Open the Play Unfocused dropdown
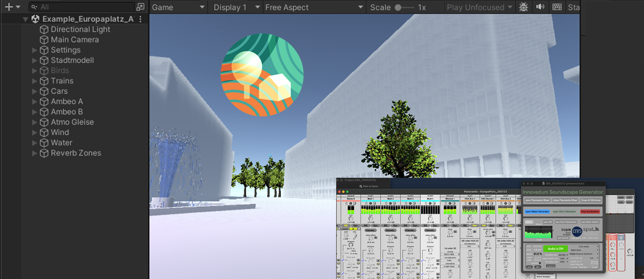The height and width of the screenshot is (279, 644). (x=479, y=7)
